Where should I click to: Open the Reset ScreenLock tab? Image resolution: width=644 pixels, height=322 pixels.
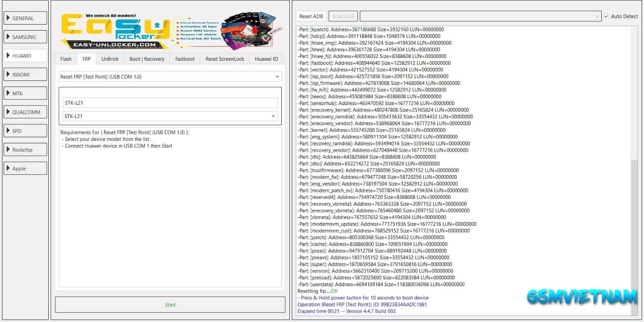pyautogui.click(x=225, y=59)
